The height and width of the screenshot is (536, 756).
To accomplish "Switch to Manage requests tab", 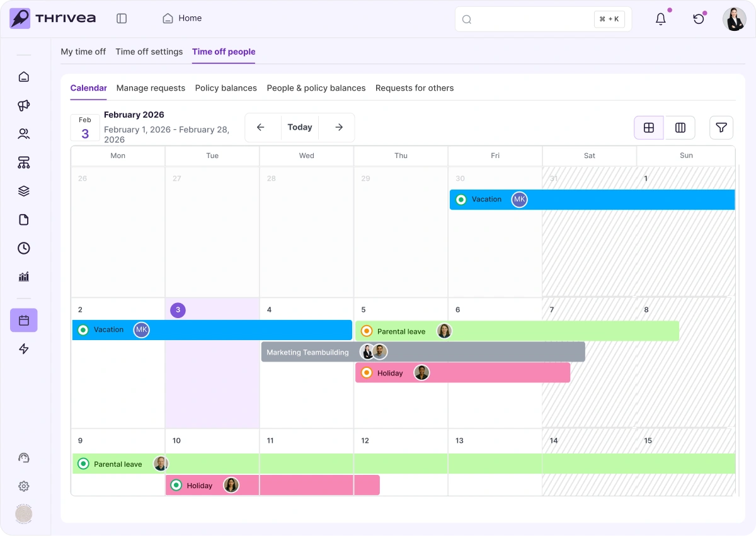I will [x=151, y=88].
